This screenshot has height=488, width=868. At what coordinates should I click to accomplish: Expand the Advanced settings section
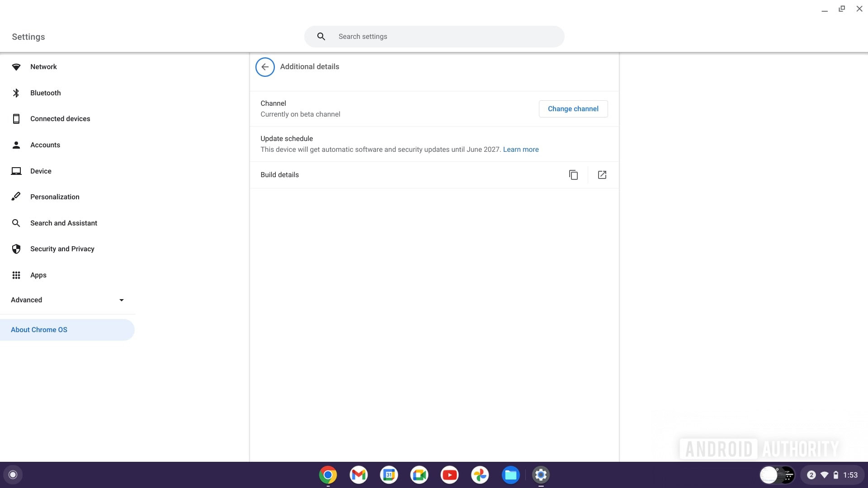tap(27, 300)
